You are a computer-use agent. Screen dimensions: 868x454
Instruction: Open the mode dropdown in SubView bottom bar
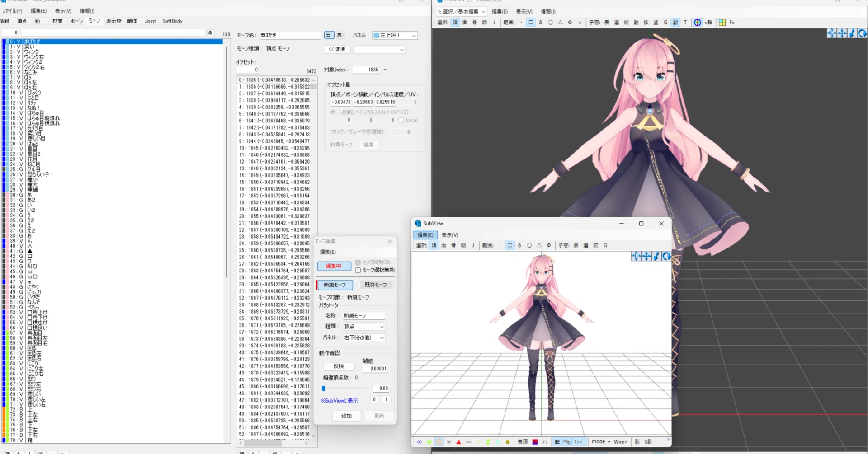[x=601, y=442]
